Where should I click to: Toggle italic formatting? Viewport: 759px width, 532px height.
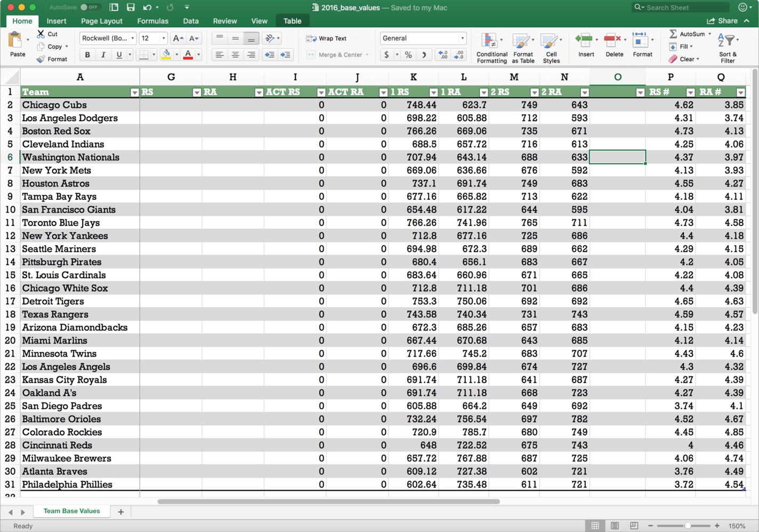point(103,54)
